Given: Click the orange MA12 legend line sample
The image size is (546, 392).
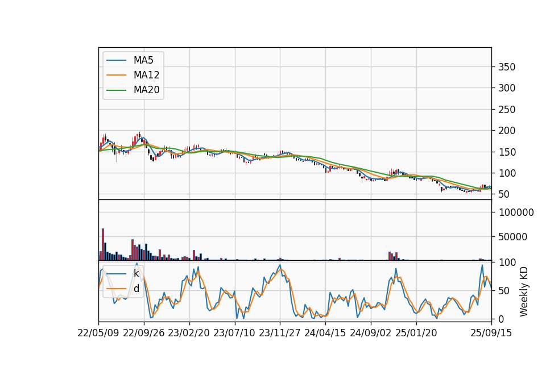Looking at the screenshot, I should (x=116, y=75).
